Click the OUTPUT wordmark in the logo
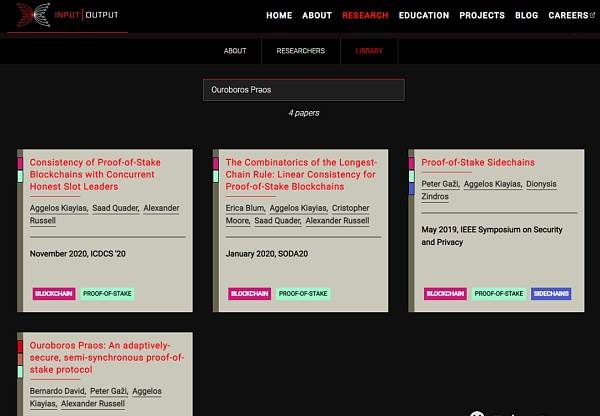This screenshot has width=600, height=416. (x=102, y=15)
